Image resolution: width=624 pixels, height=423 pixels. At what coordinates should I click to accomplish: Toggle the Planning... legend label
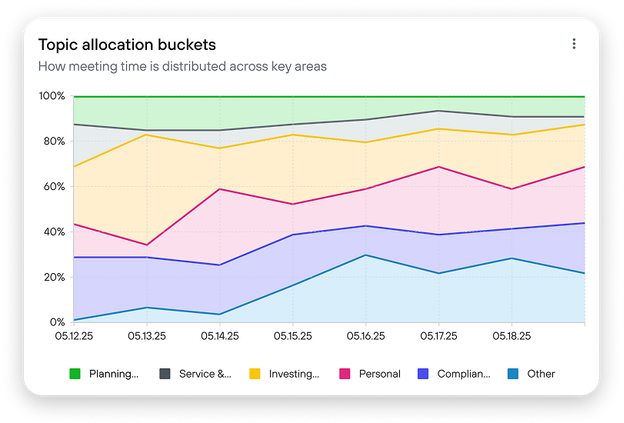[x=114, y=374]
